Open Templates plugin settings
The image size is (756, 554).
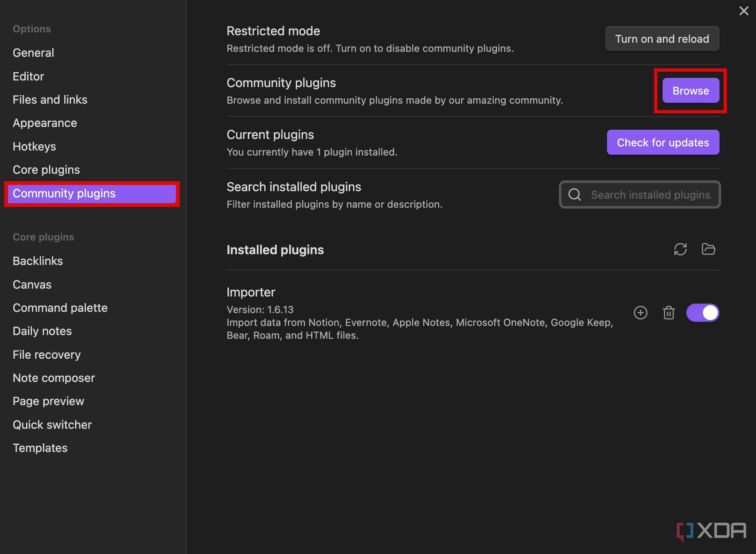pyautogui.click(x=40, y=448)
